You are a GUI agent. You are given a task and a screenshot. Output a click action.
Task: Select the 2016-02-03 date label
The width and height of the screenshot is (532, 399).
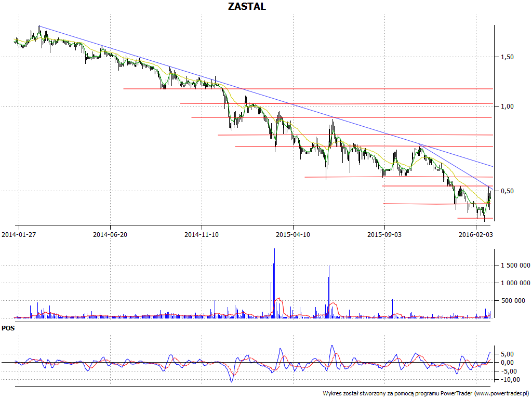(476, 234)
